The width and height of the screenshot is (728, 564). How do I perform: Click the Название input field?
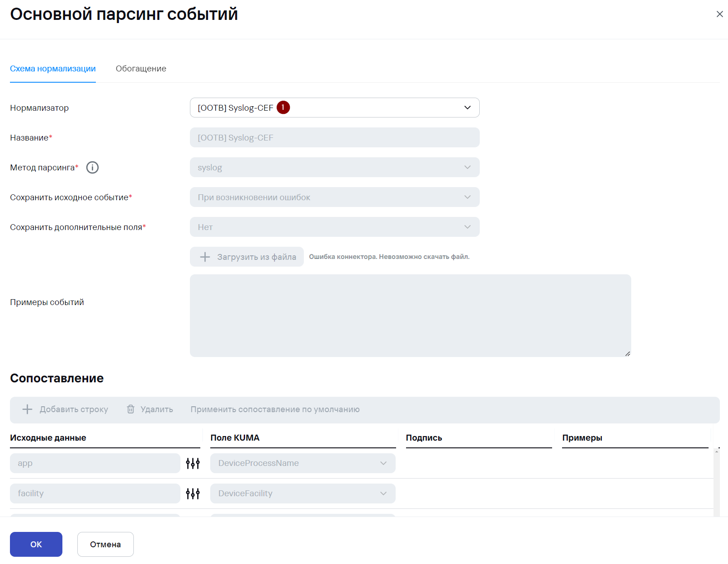(x=335, y=137)
